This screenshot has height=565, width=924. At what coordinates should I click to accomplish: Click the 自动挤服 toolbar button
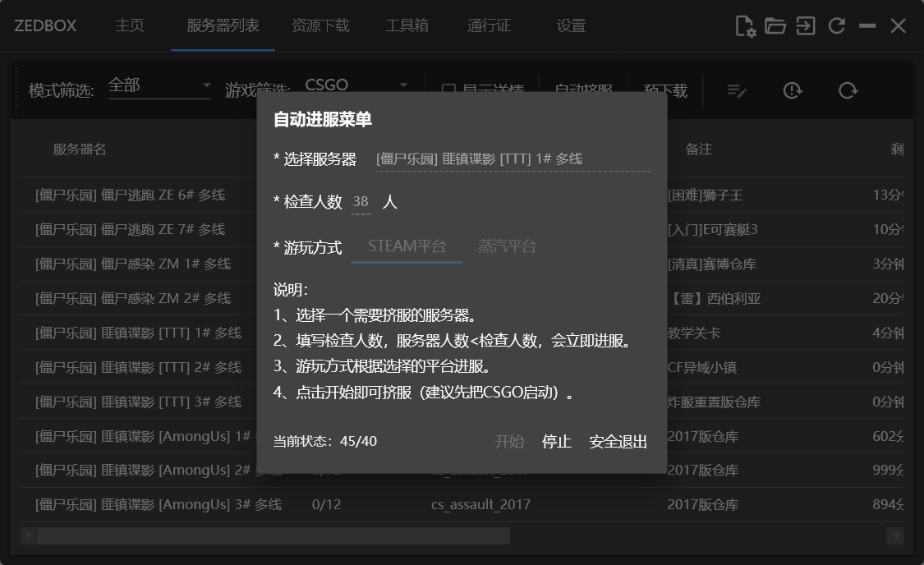click(583, 90)
